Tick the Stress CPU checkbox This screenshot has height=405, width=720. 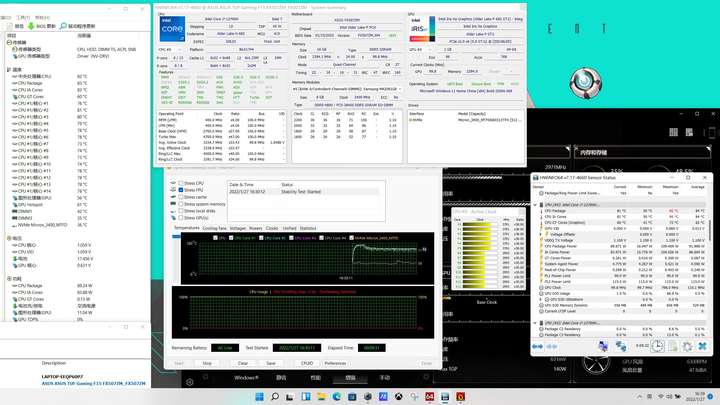click(x=181, y=183)
